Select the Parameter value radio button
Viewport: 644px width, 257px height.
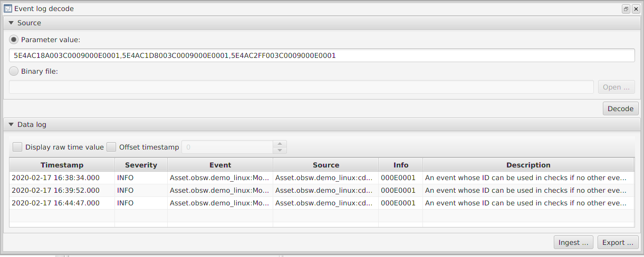pos(14,39)
